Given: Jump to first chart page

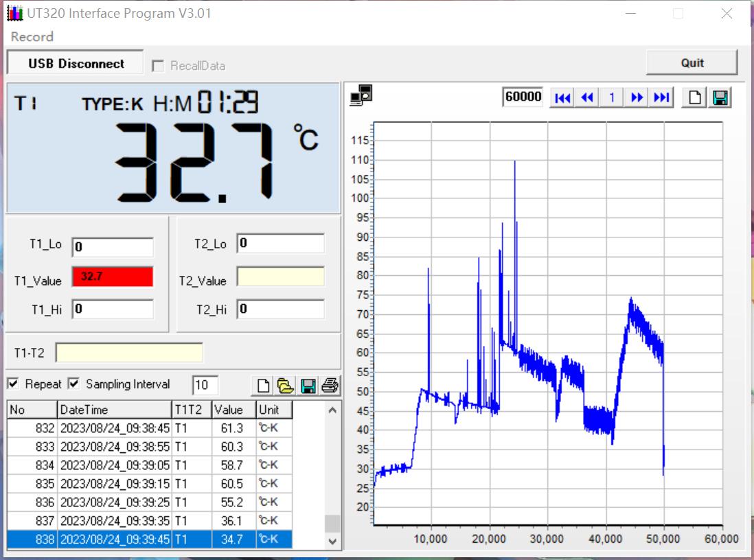Looking at the screenshot, I should click(x=562, y=97).
